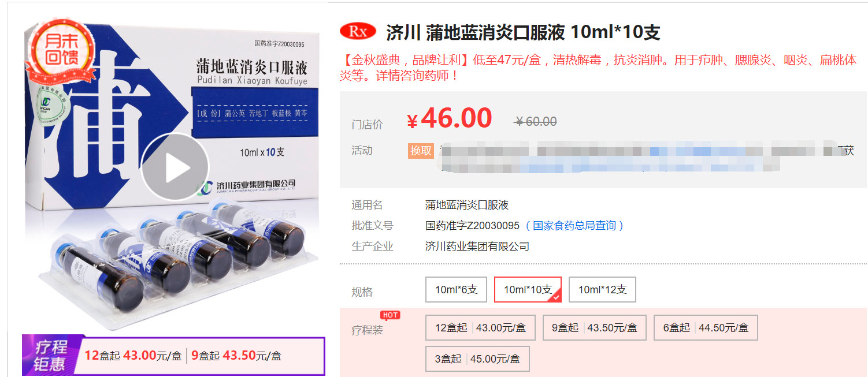Image resolution: width=868 pixels, height=377 pixels.
Task: Choose 3盒起 45.00元/盒 package
Action: [477, 359]
